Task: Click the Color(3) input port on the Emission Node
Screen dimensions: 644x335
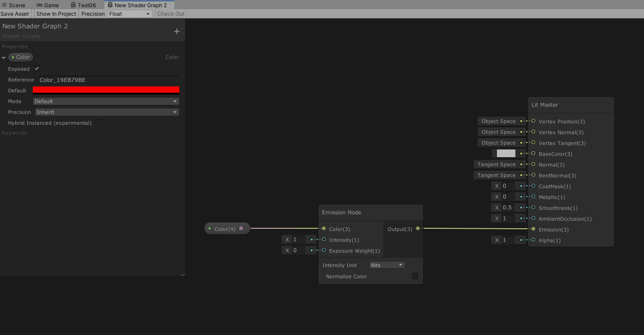Action: point(323,229)
